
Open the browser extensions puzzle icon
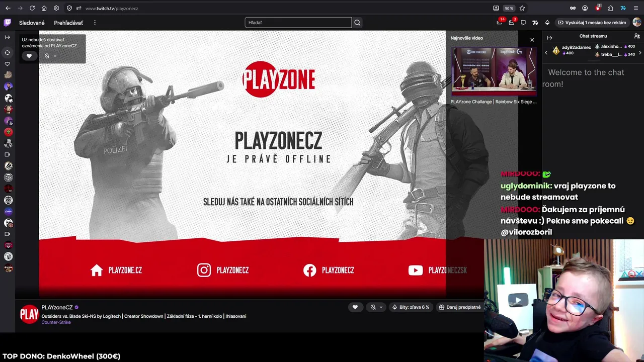pyautogui.click(x=610, y=8)
